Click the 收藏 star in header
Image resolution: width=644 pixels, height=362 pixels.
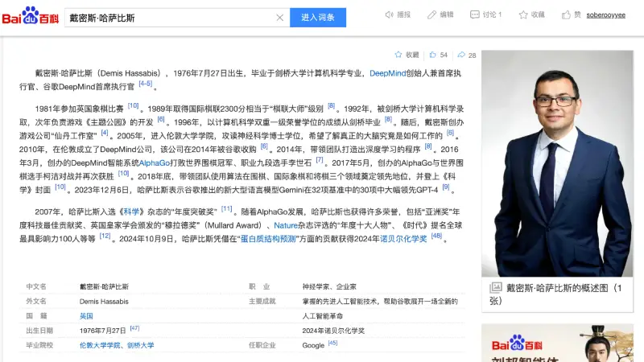pyautogui.click(x=522, y=14)
